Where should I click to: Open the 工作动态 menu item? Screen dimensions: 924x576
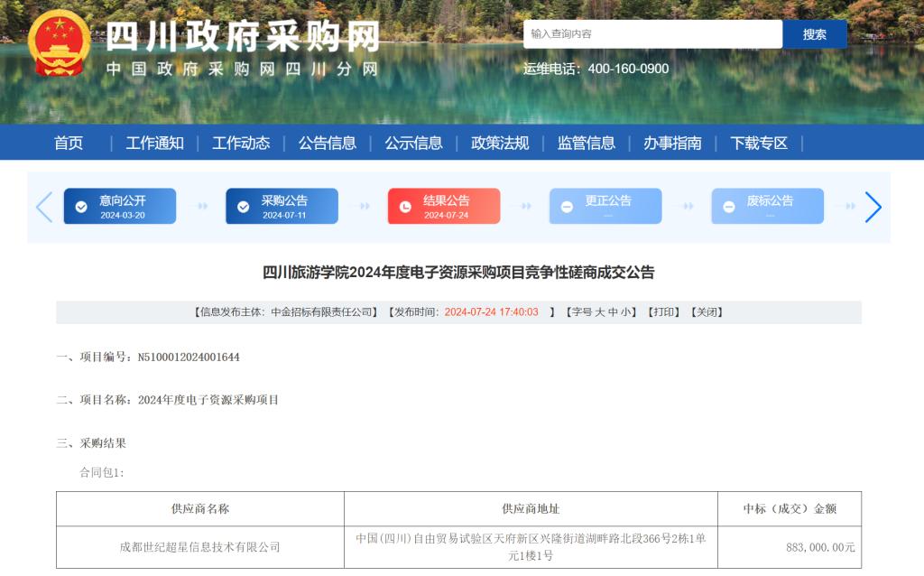click(x=241, y=143)
